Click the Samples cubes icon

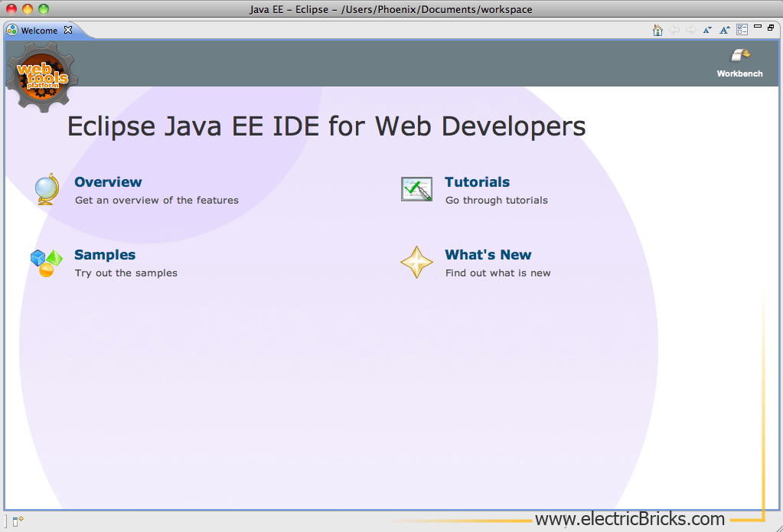tap(44, 262)
